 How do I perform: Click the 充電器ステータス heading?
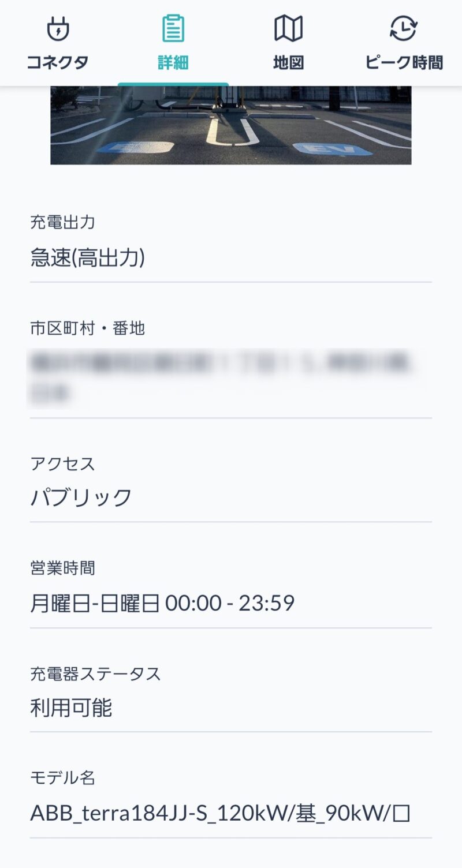[95, 674]
